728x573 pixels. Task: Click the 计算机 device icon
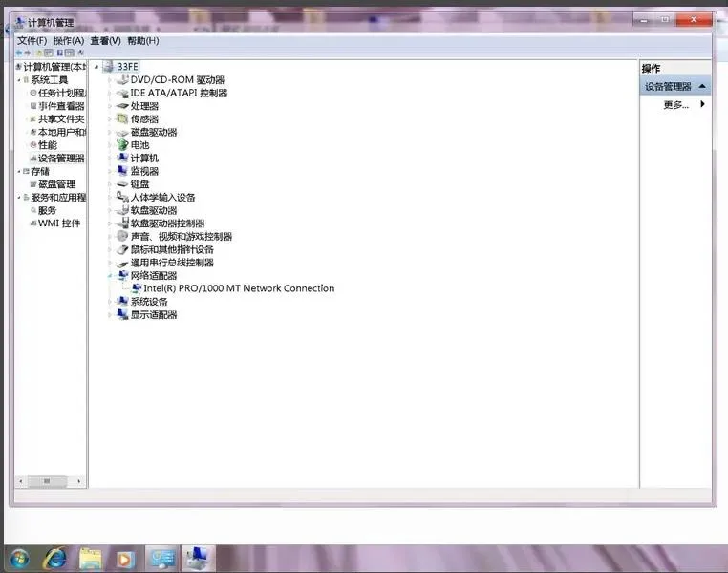pyautogui.click(x=122, y=159)
